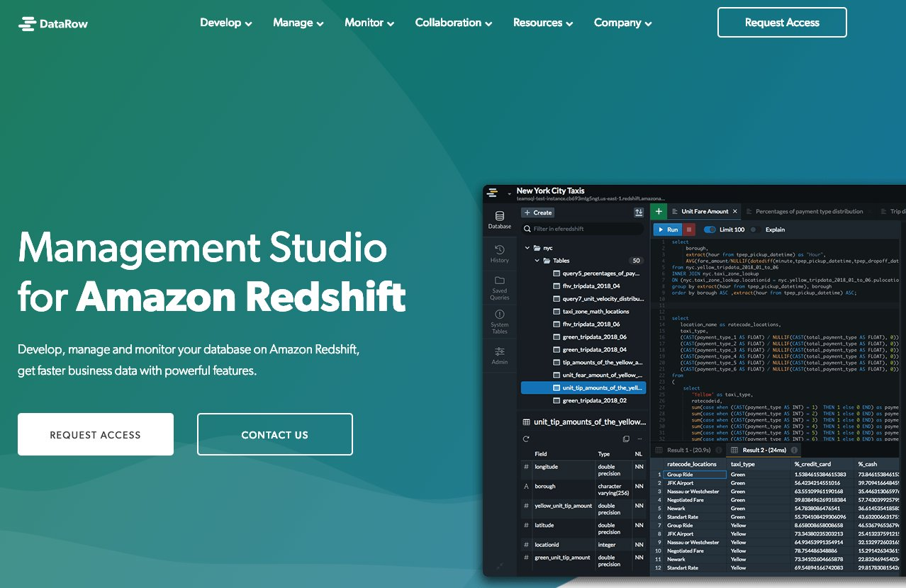This screenshot has width=906, height=588.
Task: Select table unit_fear_amount_of_yellow_...
Action: pyautogui.click(x=596, y=375)
